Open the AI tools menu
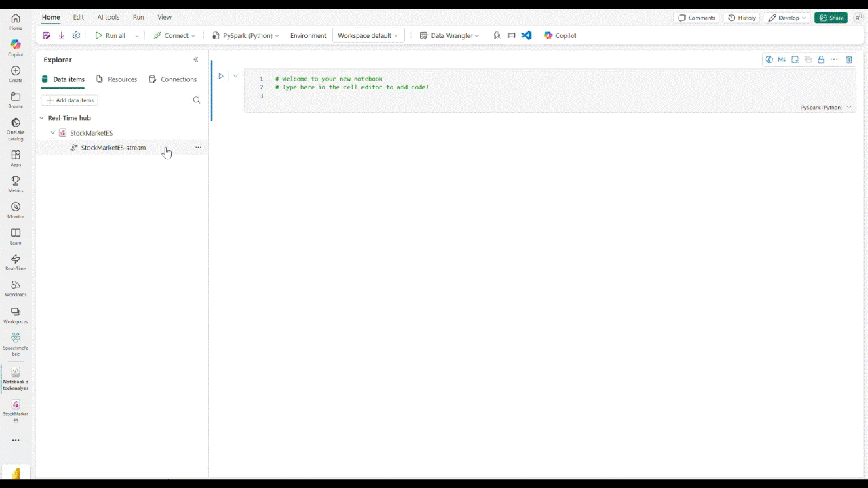Viewport: 868px width, 488px height. pos(108,17)
